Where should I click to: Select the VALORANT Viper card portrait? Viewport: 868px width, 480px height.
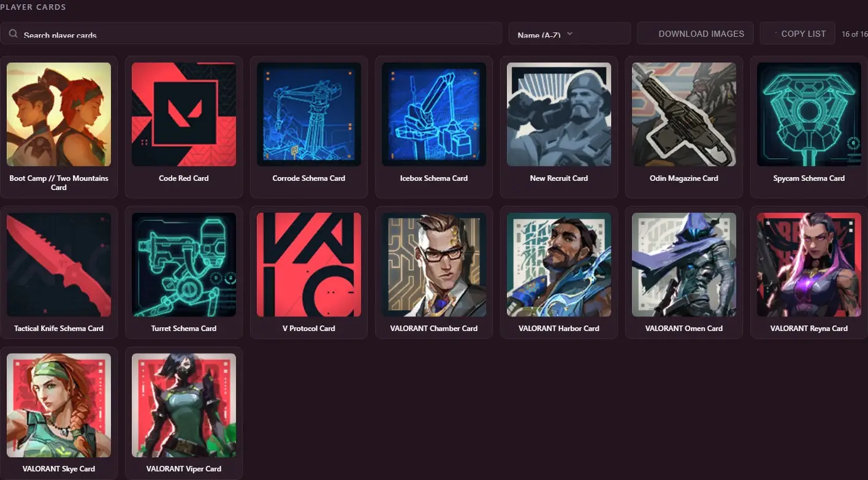tap(184, 405)
